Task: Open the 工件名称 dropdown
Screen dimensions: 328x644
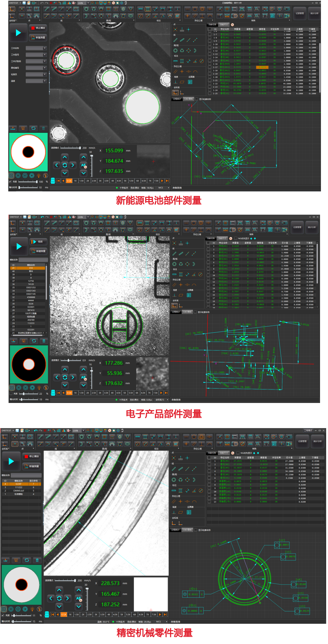Action: tap(45, 48)
